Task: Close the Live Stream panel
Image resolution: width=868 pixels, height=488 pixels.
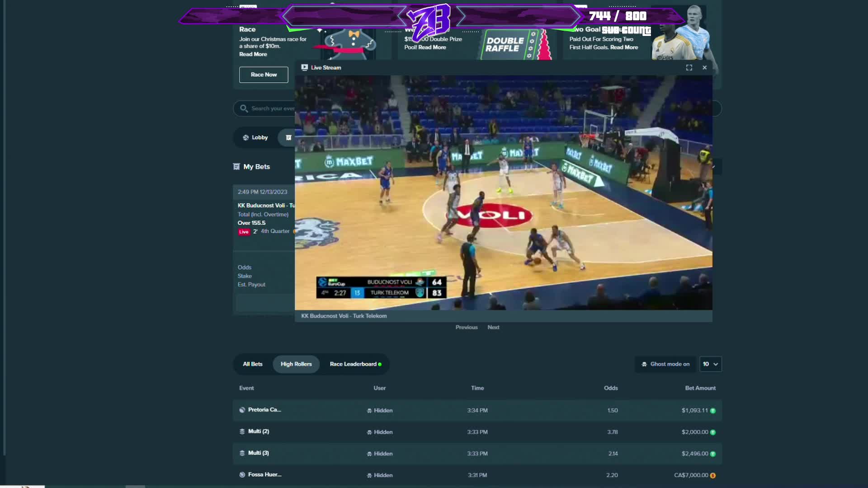Action: pos(704,68)
